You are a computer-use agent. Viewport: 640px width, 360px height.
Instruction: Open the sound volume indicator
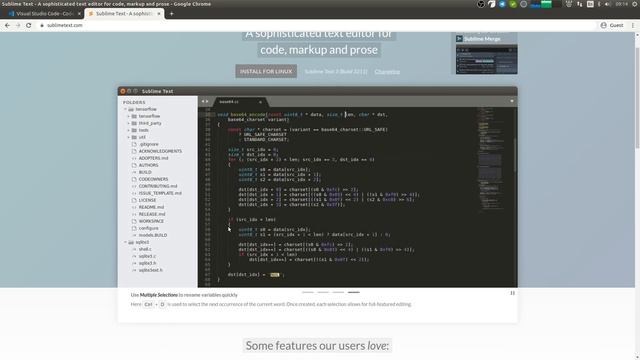[607, 4]
